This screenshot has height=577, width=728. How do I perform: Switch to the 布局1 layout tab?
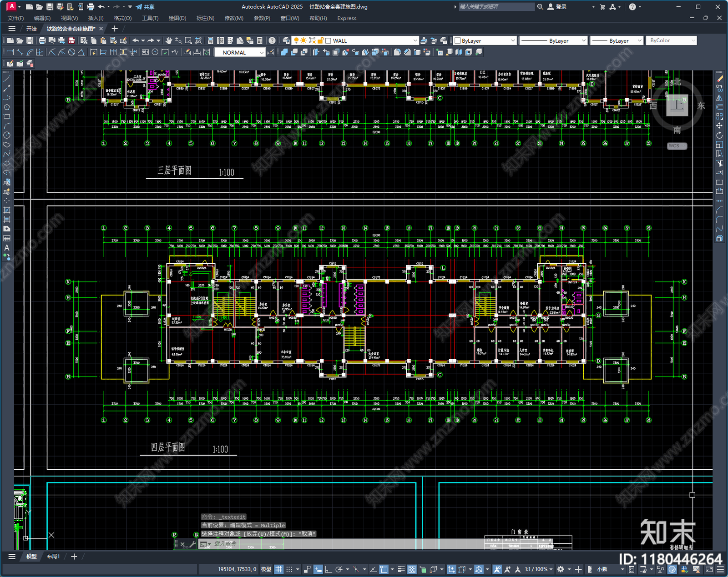[x=53, y=556]
